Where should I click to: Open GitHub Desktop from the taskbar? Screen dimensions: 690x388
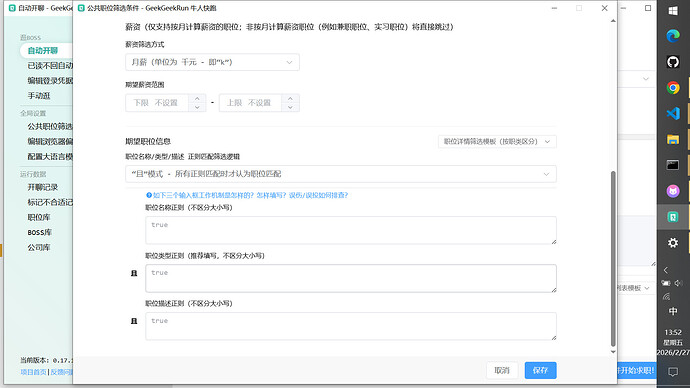(672, 62)
